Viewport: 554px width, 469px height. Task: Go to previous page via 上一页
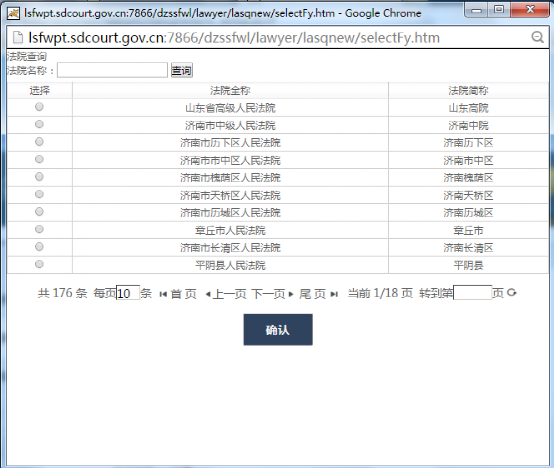[226, 293]
